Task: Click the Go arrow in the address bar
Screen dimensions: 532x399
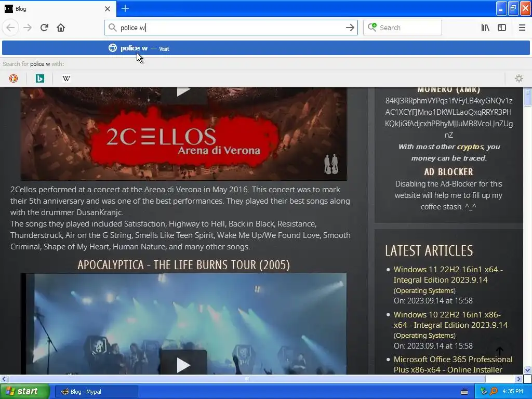Action: click(350, 28)
